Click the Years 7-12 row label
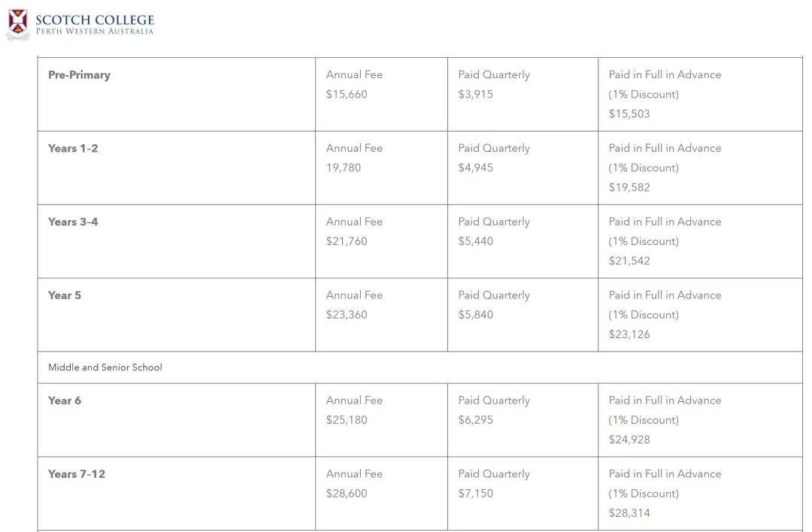Image resolution: width=812 pixels, height=532 pixels. pos(77,474)
